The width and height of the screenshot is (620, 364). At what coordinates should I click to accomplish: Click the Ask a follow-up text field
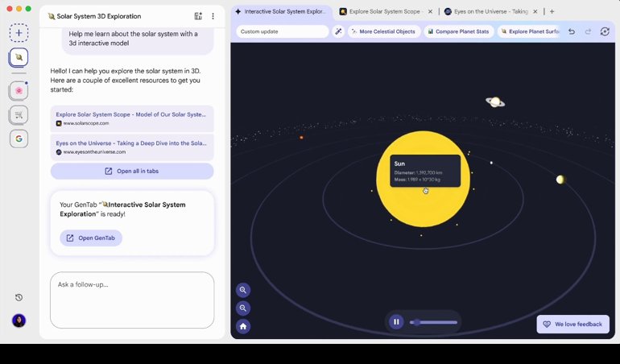coord(132,300)
